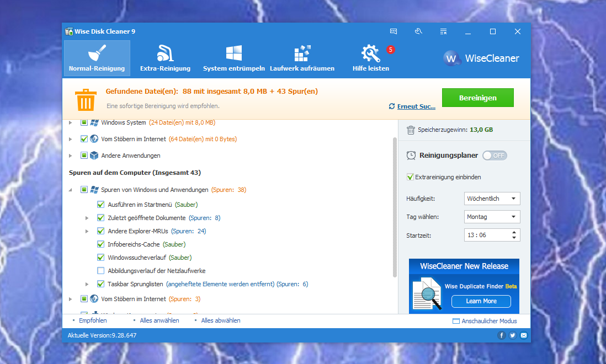Viewport: 606px width, 364px height.
Task: Expand Vom Stöbern im Internet (Spuren: 3)
Action: 70,299
